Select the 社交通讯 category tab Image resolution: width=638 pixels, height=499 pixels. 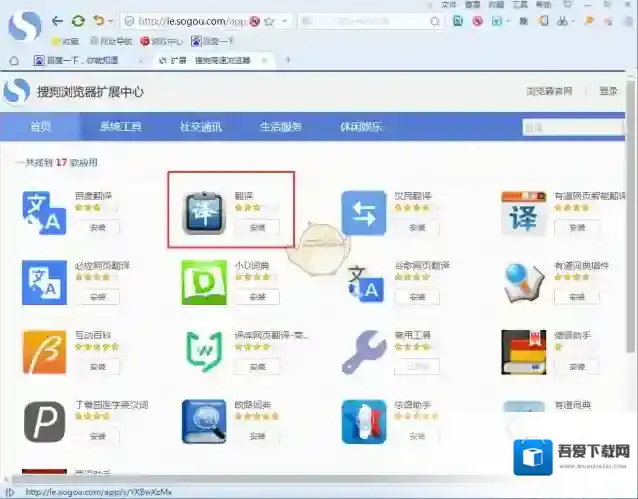[x=201, y=127]
